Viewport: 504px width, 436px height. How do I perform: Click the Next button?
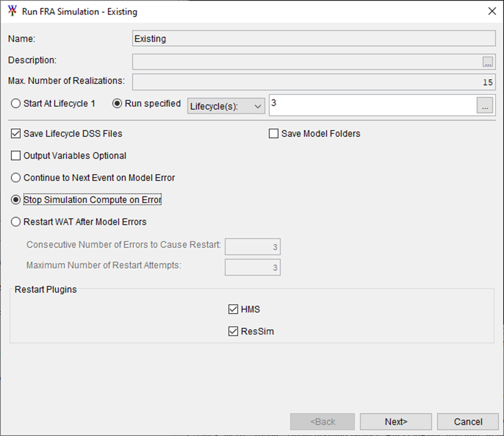click(x=395, y=422)
